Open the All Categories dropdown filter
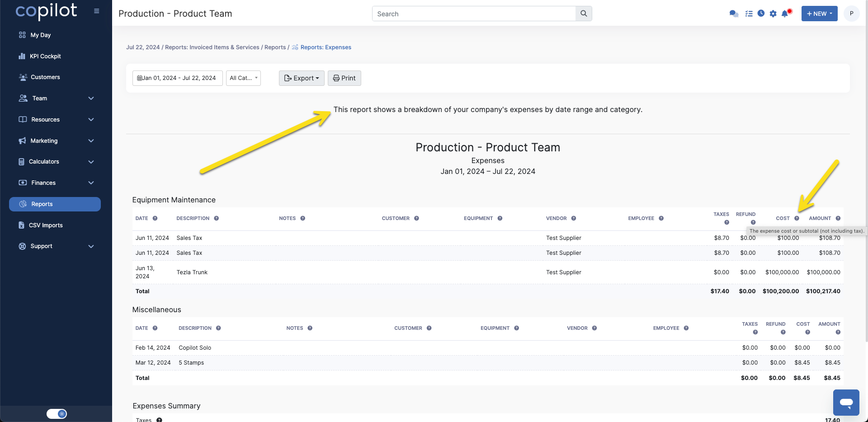Screen dimensions: 868x422 click(x=243, y=78)
